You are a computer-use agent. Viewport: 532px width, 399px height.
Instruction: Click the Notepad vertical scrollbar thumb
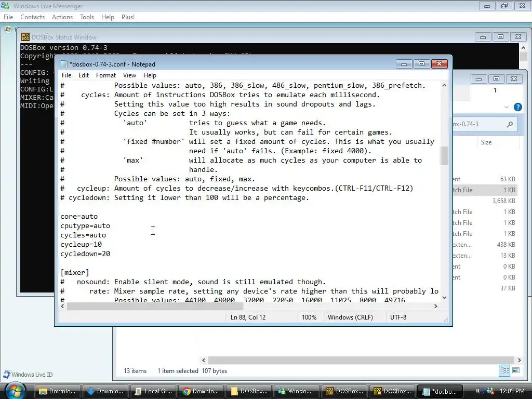pos(444,156)
